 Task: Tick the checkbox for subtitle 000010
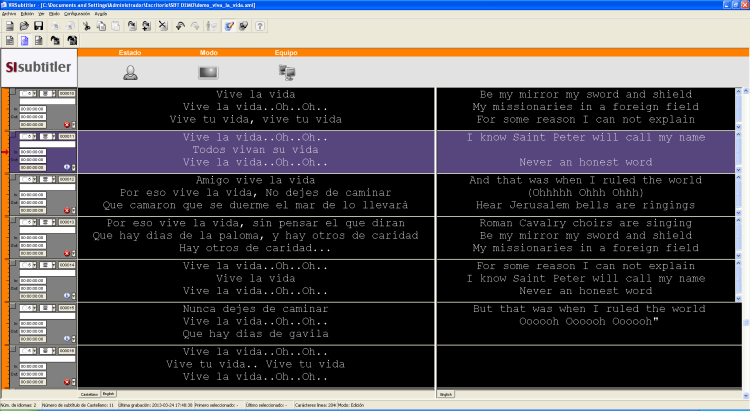coord(22,93)
